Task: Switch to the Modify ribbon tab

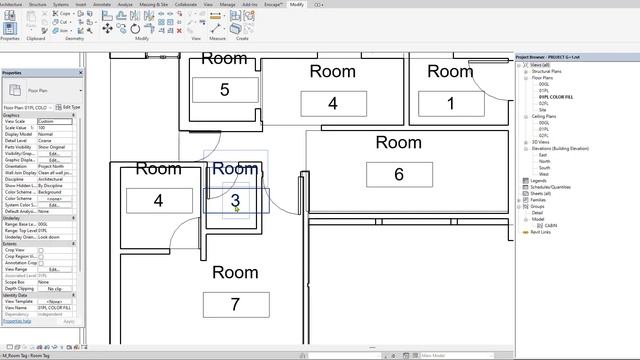Action: pos(297,4)
